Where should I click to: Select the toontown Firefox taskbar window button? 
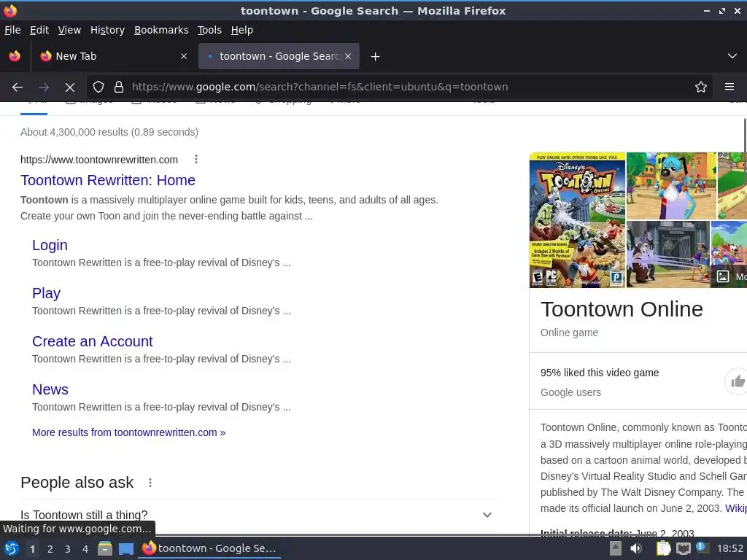[209, 548]
